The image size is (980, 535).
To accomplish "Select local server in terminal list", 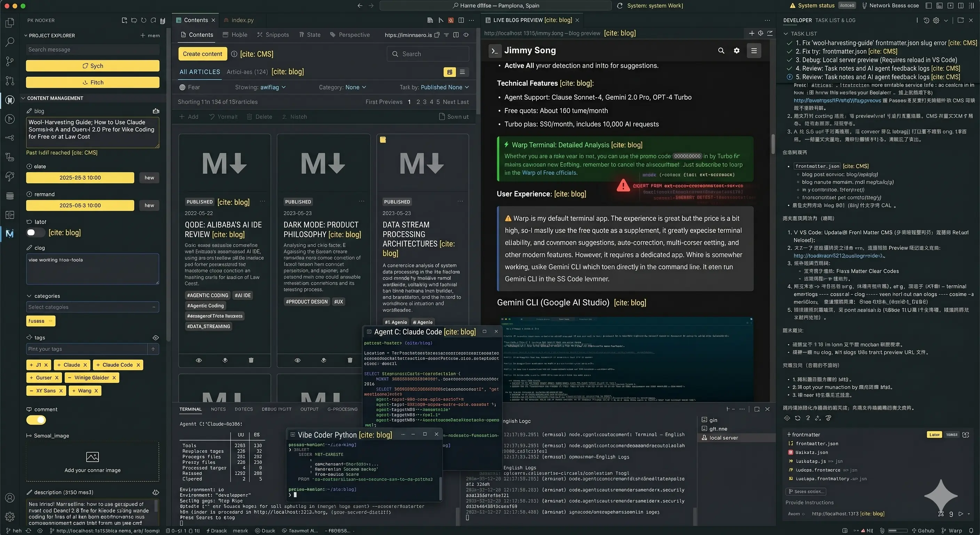I will click(736, 437).
